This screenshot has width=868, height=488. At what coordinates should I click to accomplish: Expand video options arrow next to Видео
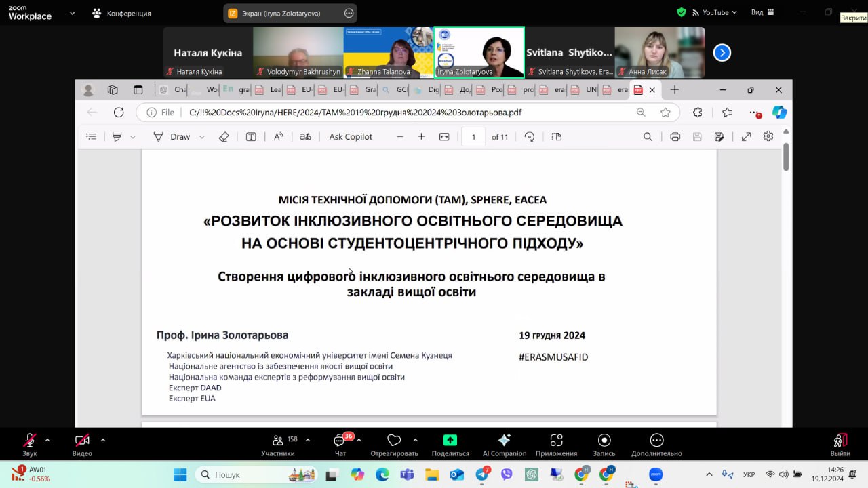coord(102,440)
